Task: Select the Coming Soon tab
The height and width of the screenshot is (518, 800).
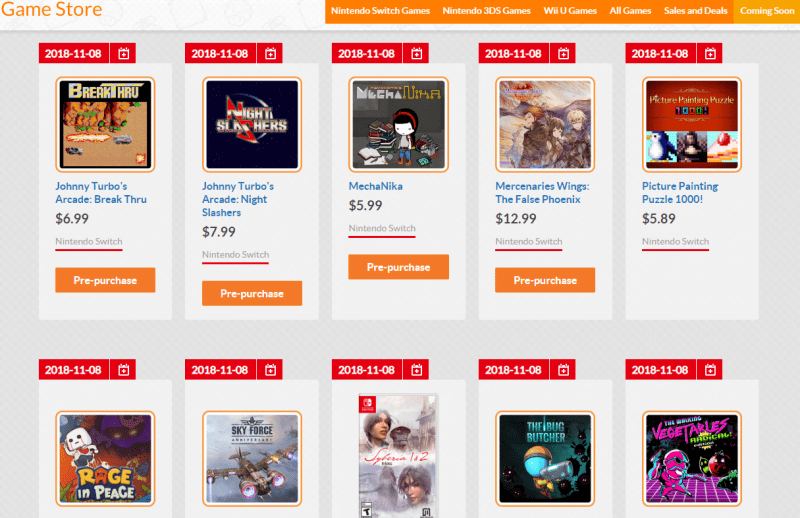Action: point(767,11)
